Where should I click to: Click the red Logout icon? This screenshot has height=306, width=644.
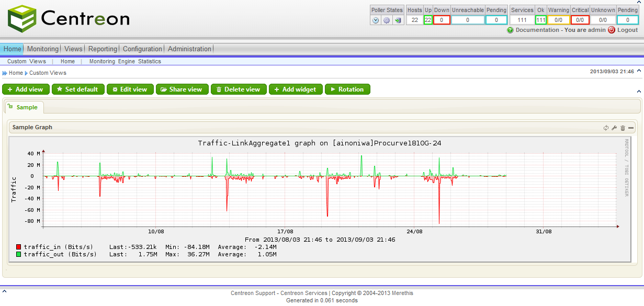[x=611, y=30]
